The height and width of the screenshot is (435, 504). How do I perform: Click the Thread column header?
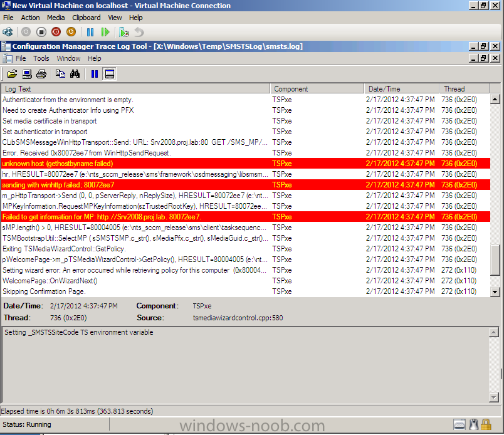(464, 89)
